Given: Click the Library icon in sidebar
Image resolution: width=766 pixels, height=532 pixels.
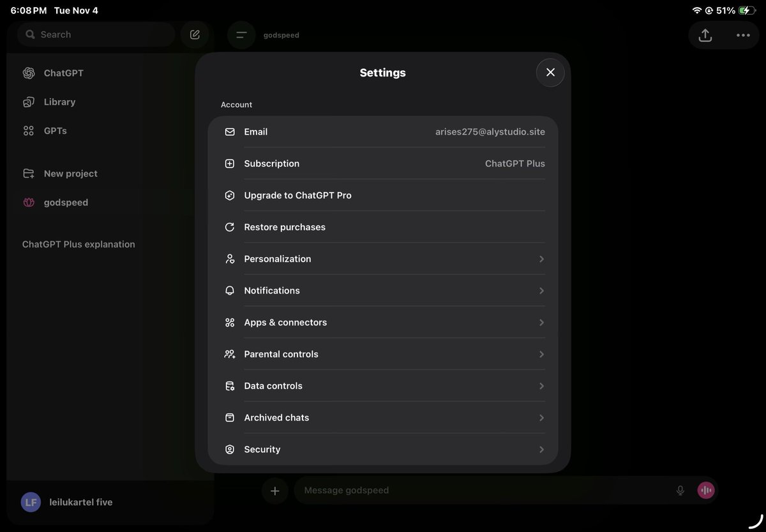Looking at the screenshot, I should (x=29, y=102).
